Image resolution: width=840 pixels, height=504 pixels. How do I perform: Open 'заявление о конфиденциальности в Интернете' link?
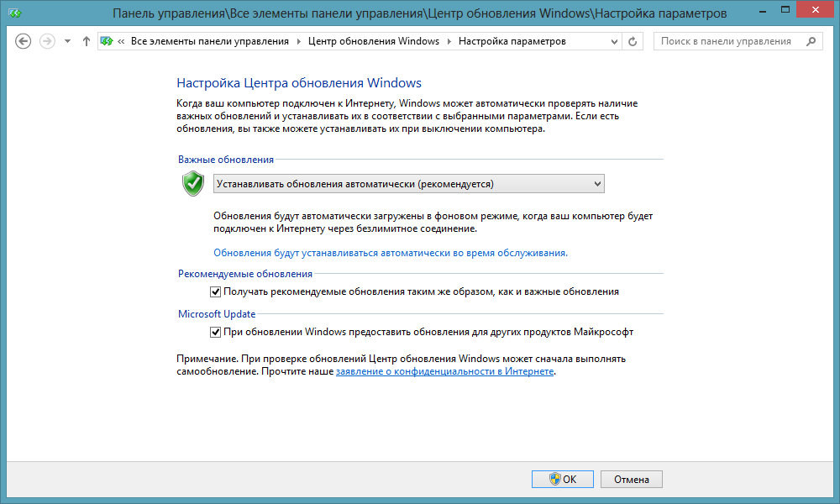point(444,371)
